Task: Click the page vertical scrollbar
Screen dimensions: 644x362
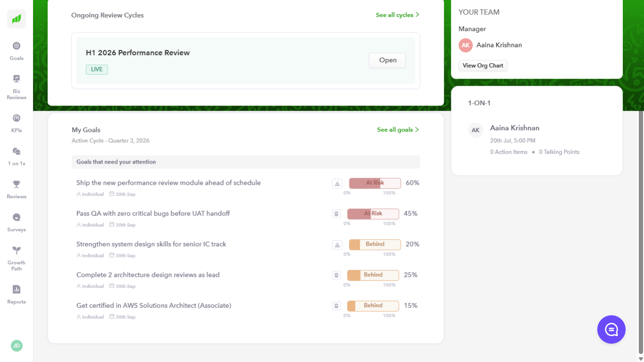Action: [x=640, y=232]
